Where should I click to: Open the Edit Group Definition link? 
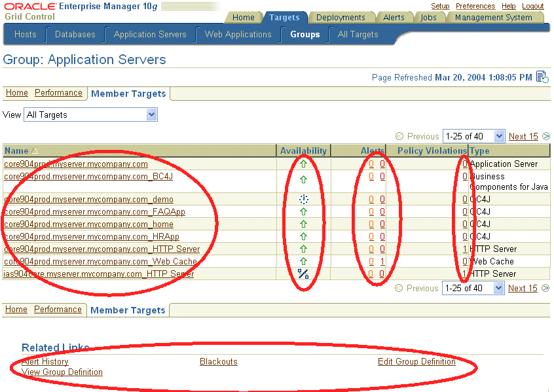point(416,361)
